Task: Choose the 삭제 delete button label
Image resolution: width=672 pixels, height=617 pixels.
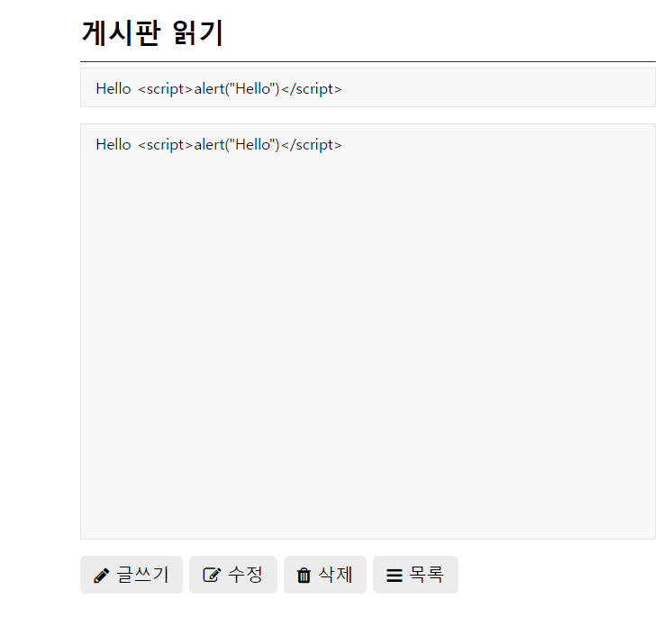Action: coord(335,575)
